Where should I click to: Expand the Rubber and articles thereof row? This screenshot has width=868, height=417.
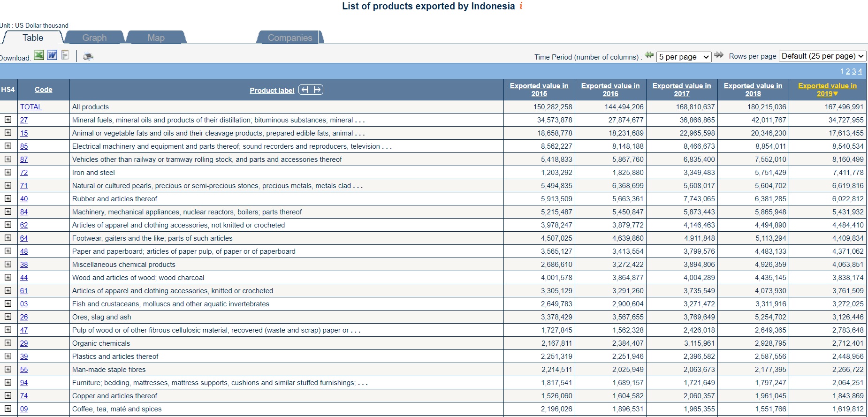tap(8, 198)
